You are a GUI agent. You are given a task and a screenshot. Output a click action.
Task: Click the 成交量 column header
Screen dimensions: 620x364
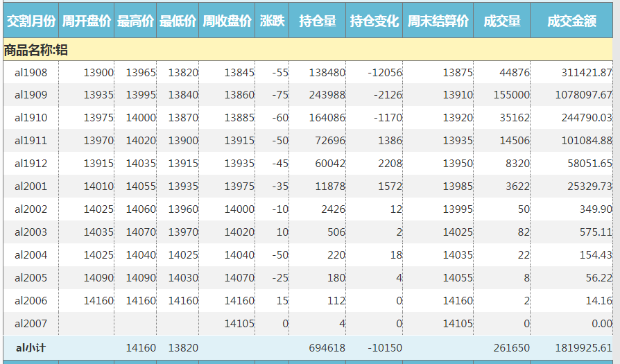[502, 21]
